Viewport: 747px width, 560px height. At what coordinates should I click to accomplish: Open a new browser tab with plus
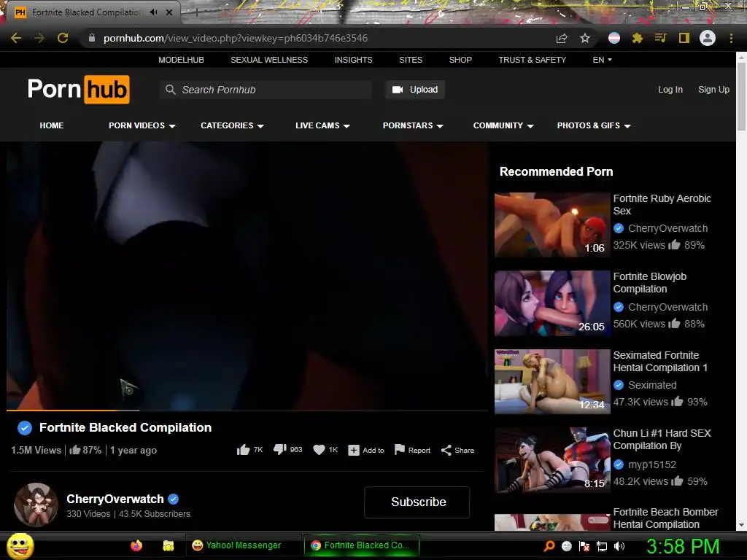pyautogui.click(x=196, y=12)
